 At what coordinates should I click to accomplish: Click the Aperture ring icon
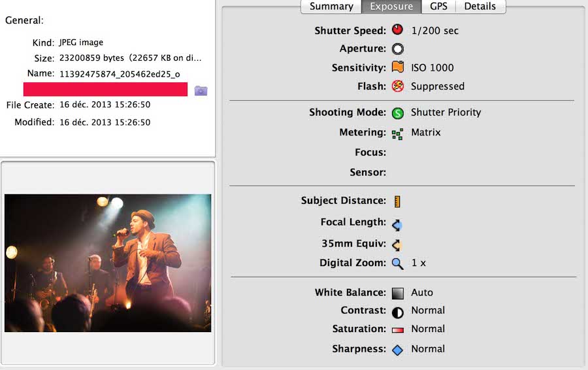pos(398,49)
